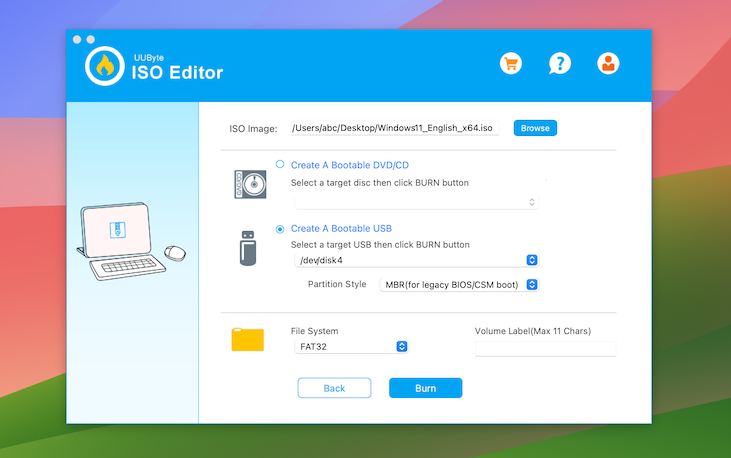Open the FAT32 file system dropdown

[x=352, y=347]
